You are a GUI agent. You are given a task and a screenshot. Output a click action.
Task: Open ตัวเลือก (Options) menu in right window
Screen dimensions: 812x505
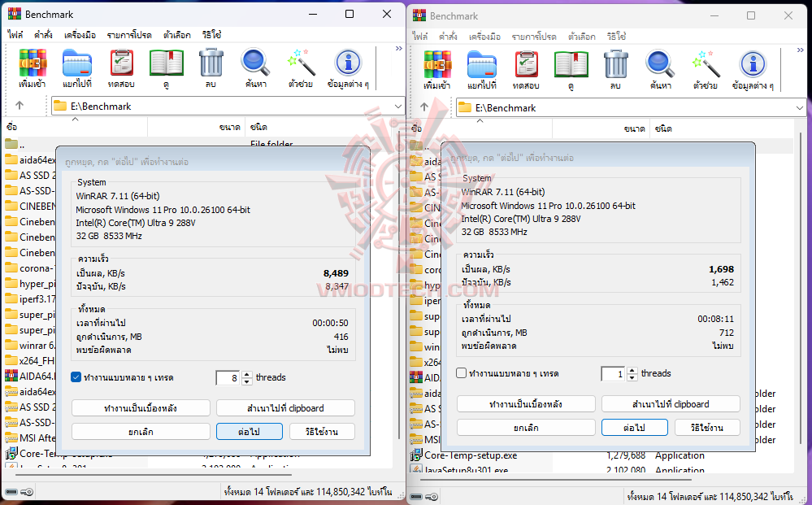coord(581,37)
